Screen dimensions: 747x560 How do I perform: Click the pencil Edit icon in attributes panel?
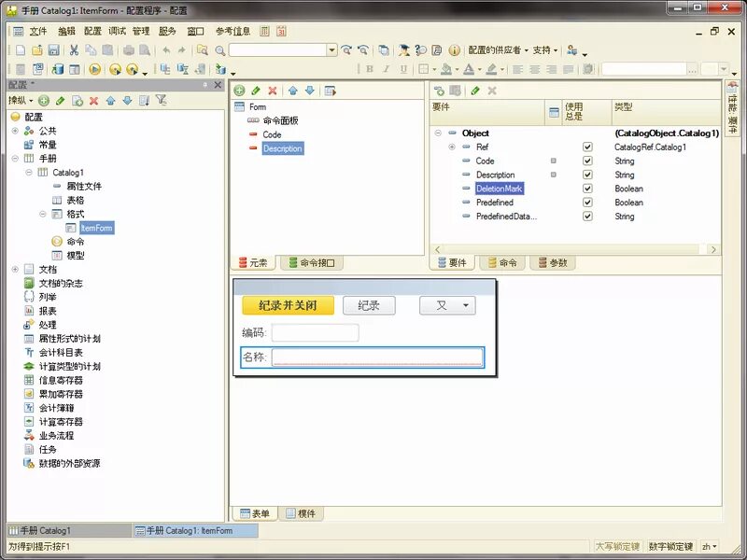pyautogui.click(x=474, y=91)
